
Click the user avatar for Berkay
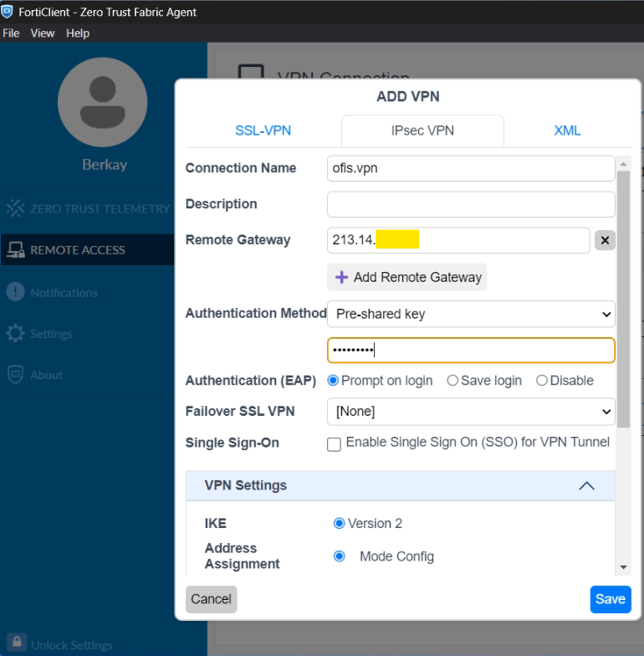point(103,102)
